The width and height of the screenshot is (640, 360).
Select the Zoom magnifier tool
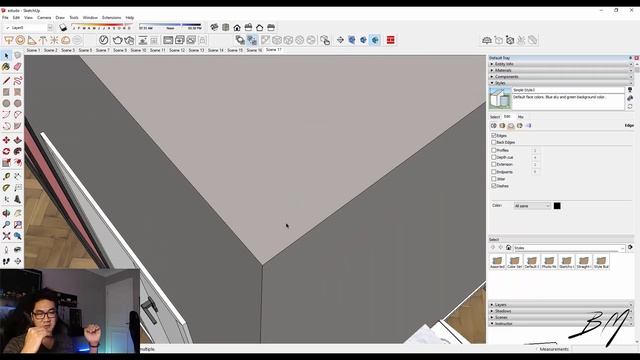pyautogui.click(x=6, y=224)
